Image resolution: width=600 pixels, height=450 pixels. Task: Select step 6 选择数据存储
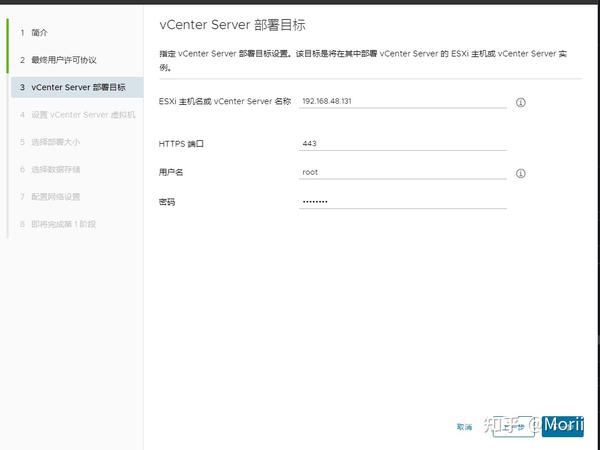50,170
